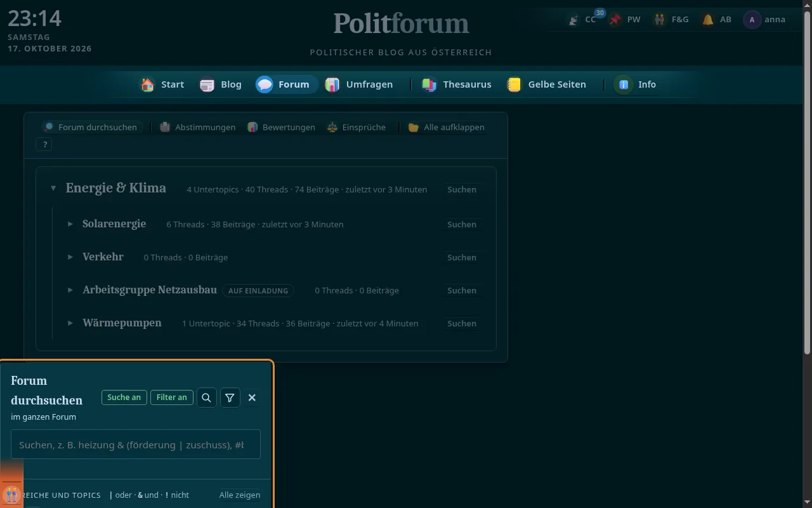812x508 pixels.
Task: Open the F&G people icon in the header
Action: tap(660, 20)
